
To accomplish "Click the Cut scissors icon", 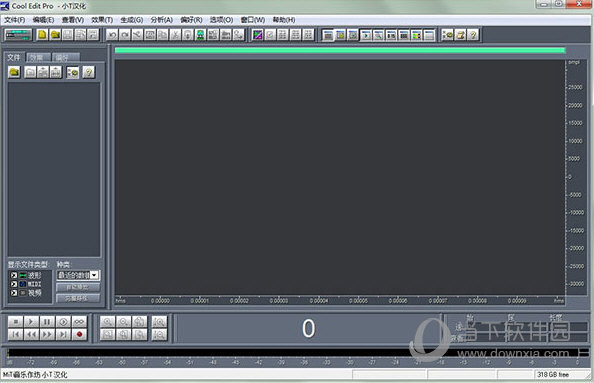I will click(x=175, y=35).
